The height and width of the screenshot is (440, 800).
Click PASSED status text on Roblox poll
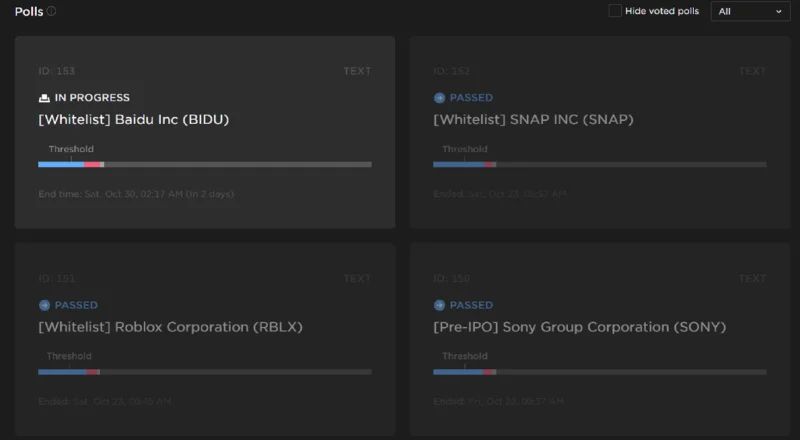tap(76, 305)
